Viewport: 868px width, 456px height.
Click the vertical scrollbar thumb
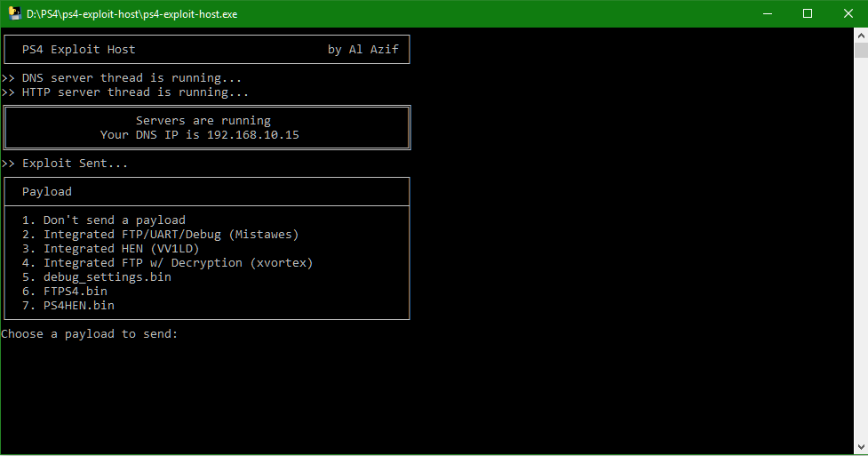pos(861,51)
